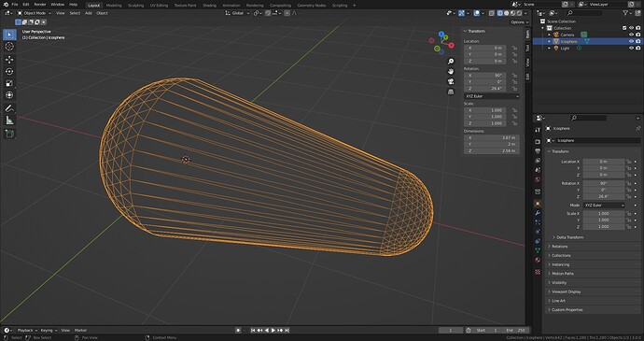This screenshot has height=341, width=644.
Task: Toggle visibility of the Light object
Action: click(631, 49)
